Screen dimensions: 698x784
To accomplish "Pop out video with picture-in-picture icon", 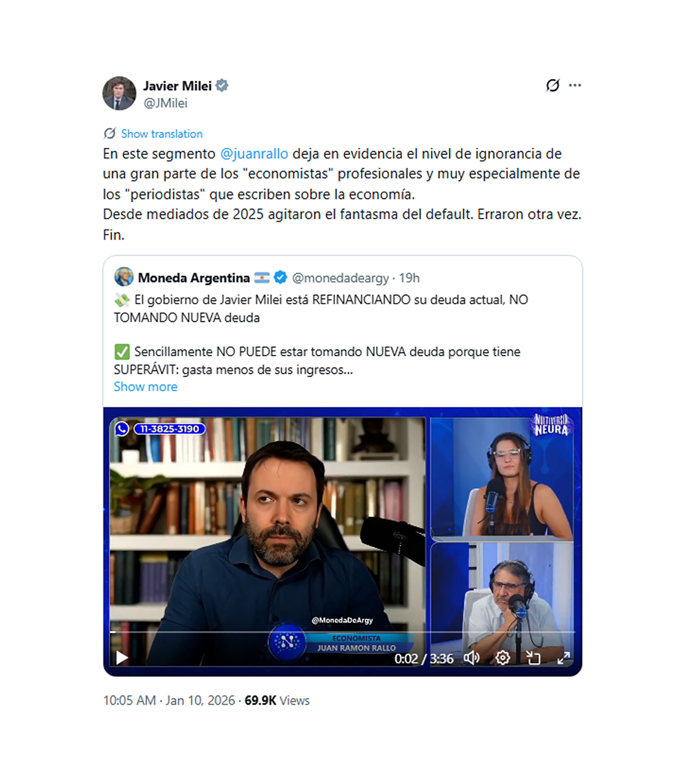I will pyautogui.click(x=533, y=658).
